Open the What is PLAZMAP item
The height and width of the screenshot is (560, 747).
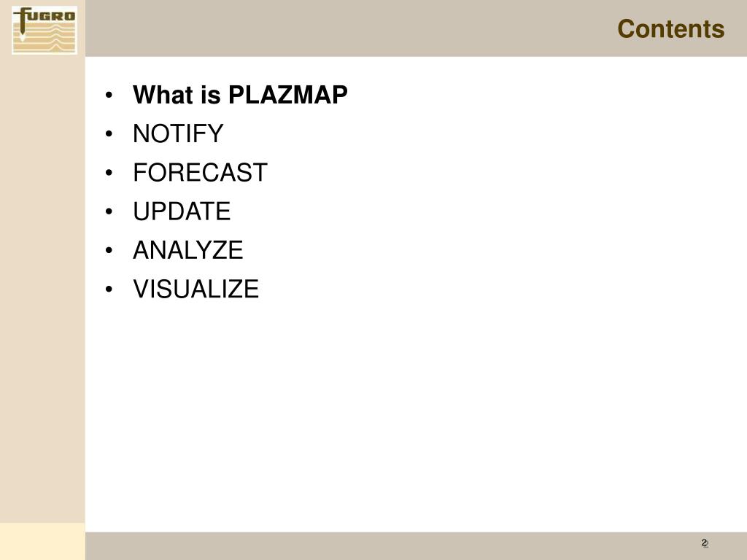(x=240, y=95)
